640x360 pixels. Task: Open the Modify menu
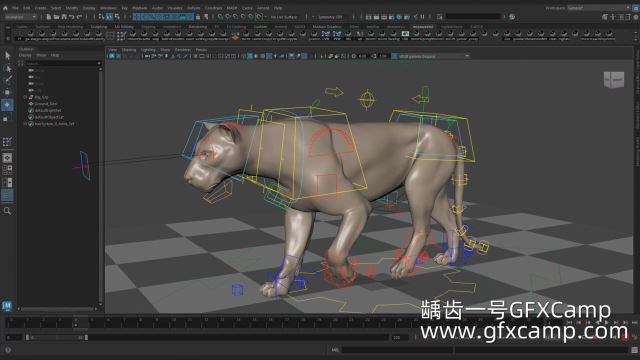[72, 8]
